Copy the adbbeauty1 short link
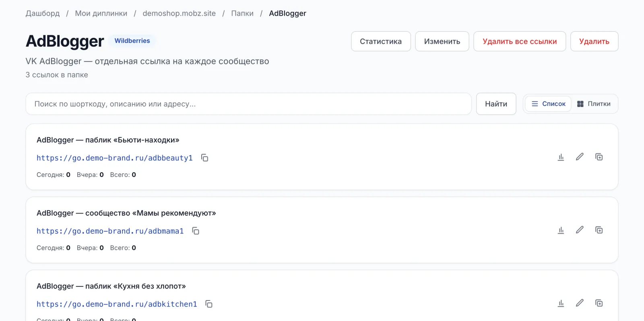 click(x=205, y=158)
